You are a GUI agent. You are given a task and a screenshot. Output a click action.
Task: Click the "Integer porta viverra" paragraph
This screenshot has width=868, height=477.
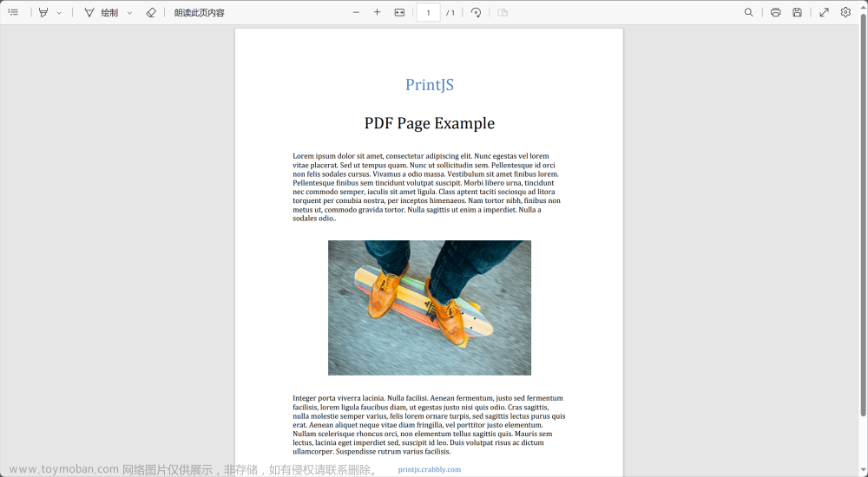click(429, 424)
